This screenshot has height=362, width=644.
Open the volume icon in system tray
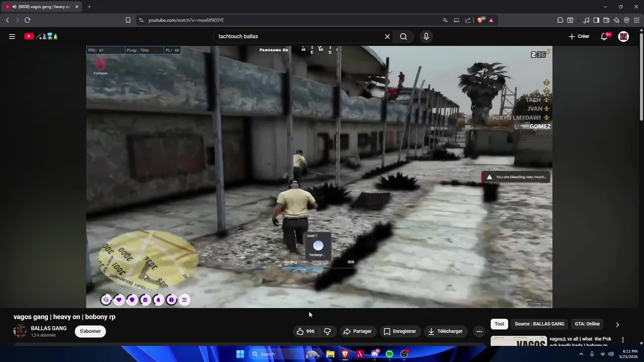[x=611, y=354]
